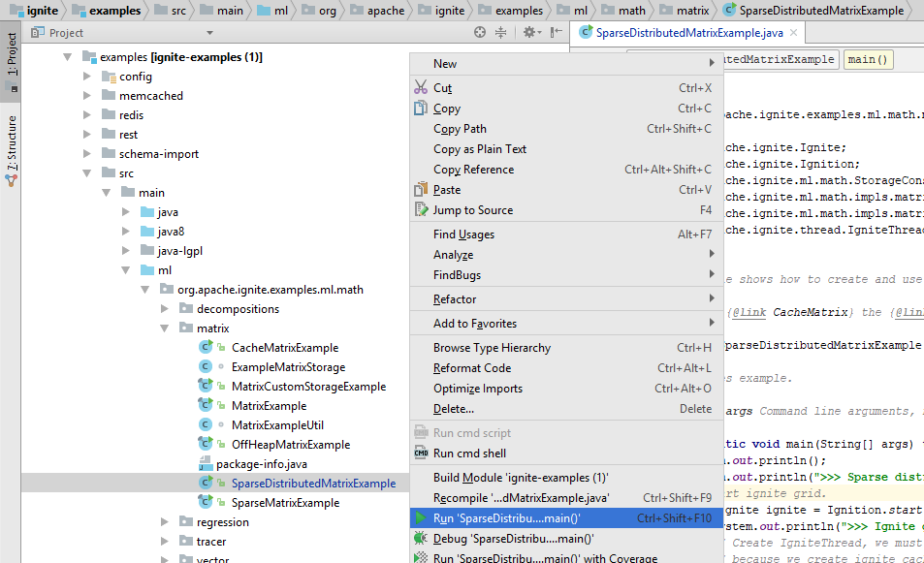Click the Jump to Source icon
Image resolution: width=924 pixels, height=563 pixels.
click(x=421, y=209)
